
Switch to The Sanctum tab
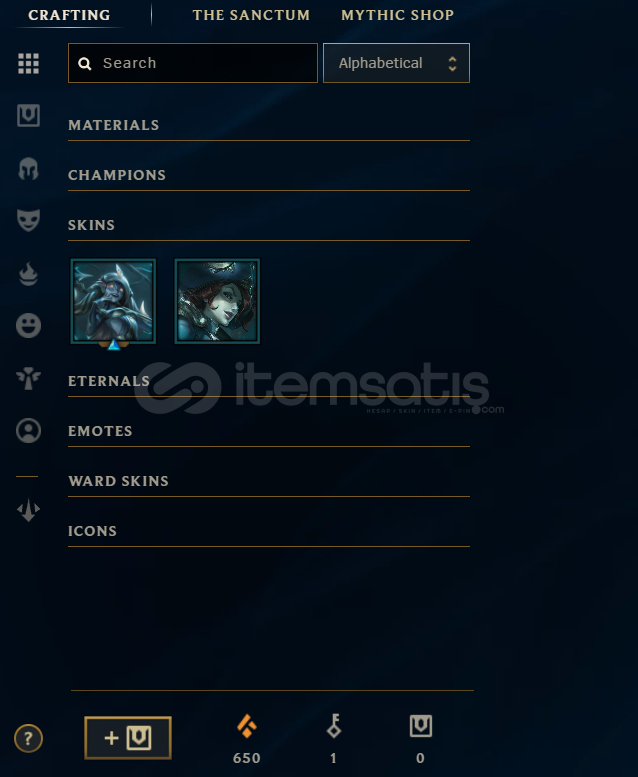coord(251,15)
